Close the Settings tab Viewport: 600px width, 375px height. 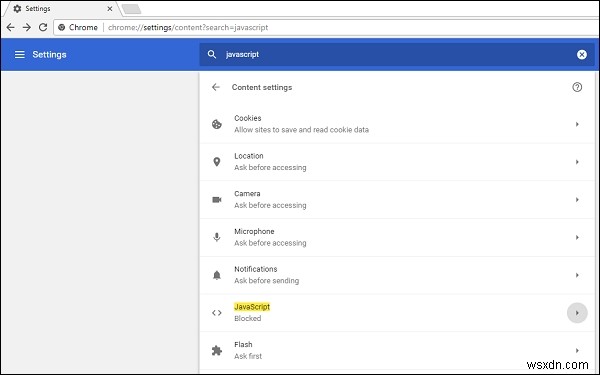point(110,8)
